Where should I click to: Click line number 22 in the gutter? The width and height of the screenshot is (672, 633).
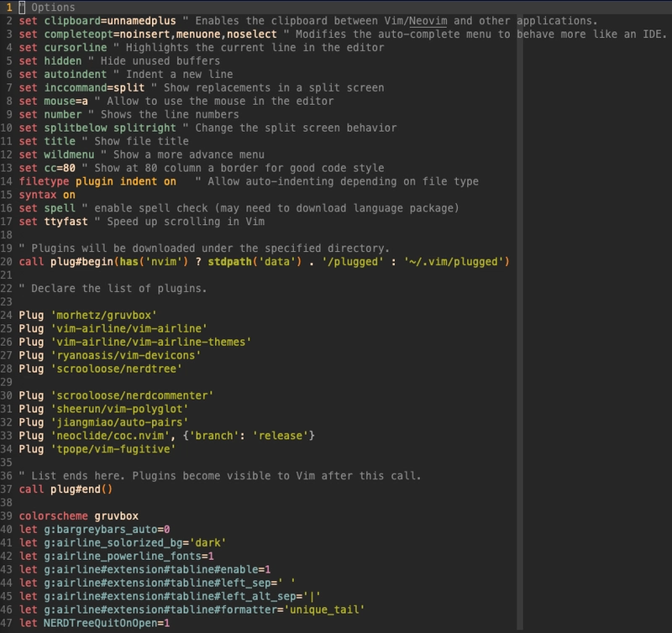(7, 289)
